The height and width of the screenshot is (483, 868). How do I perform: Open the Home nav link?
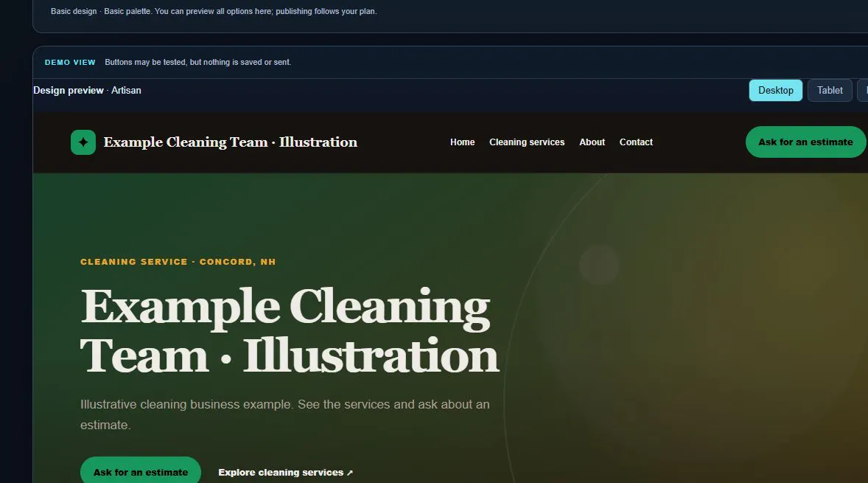point(462,142)
